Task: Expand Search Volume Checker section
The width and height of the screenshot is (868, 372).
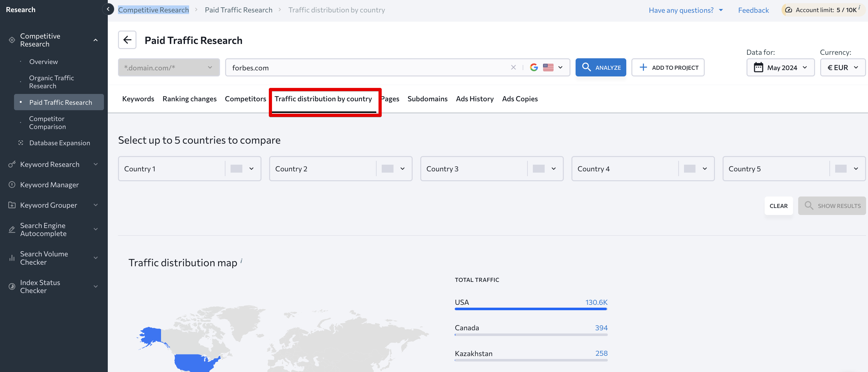Action: click(x=96, y=258)
